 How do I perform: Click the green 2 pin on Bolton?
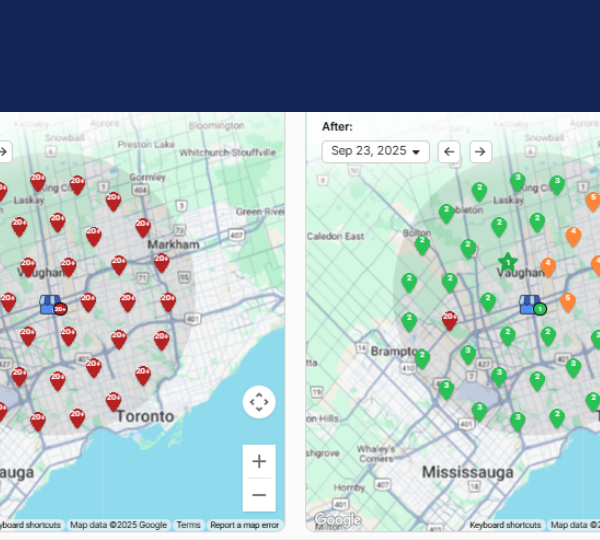[x=422, y=244]
